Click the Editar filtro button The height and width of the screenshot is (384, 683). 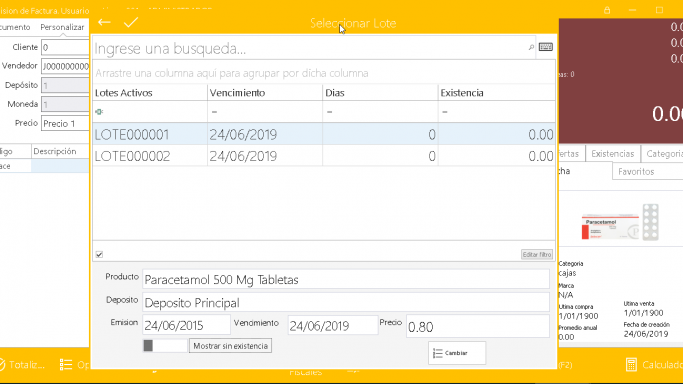click(537, 254)
